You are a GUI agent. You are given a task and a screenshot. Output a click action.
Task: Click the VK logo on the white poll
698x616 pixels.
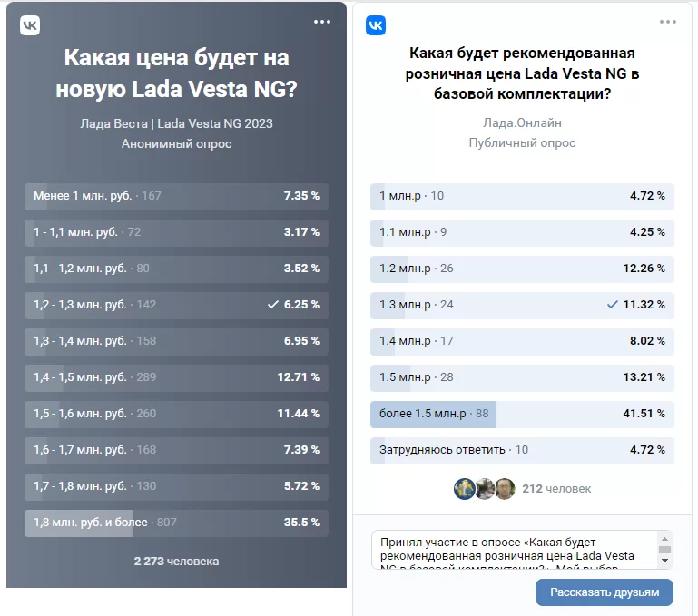376,26
